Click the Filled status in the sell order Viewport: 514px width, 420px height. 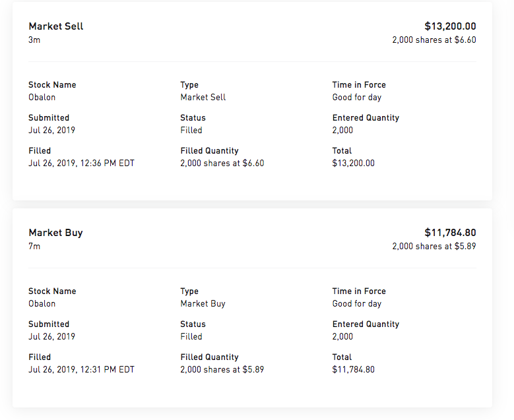[x=191, y=130]
